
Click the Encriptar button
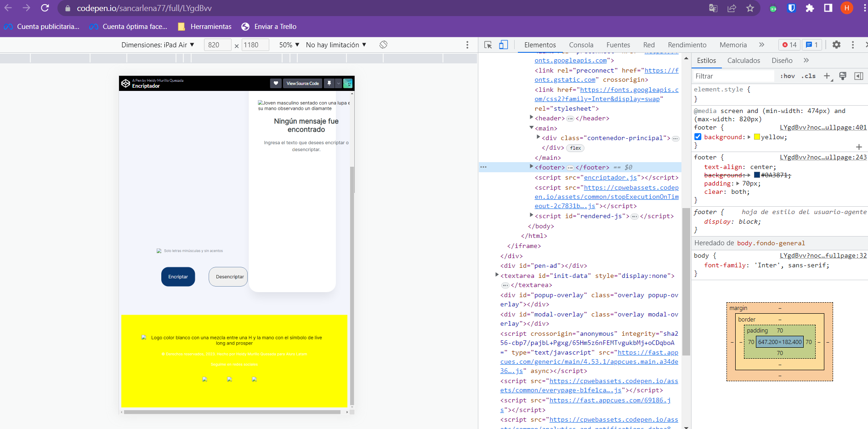pos(178,277)
